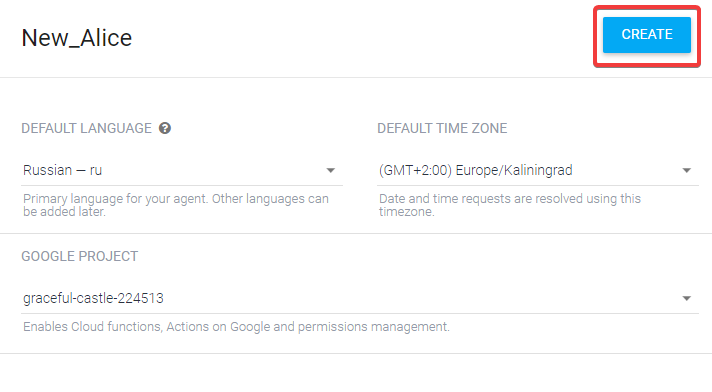
Task: Expand the Google Project dropdown arrow
Action: pos(687,298)
